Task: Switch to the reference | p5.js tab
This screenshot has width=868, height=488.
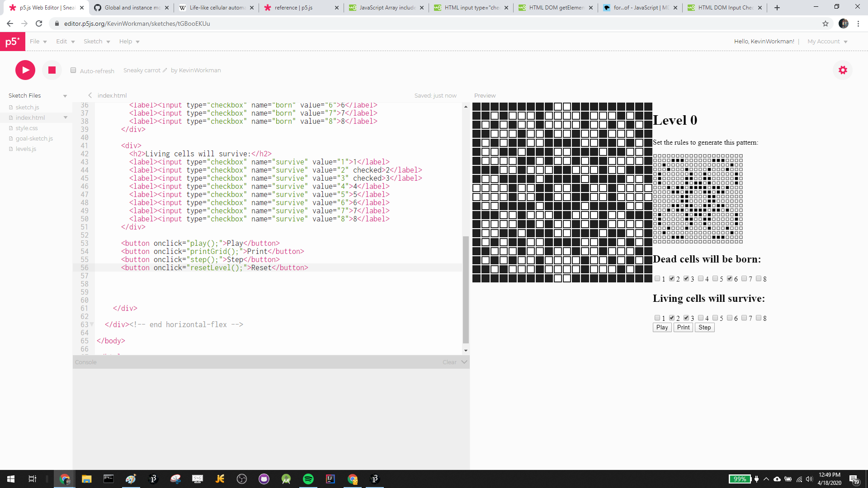Action: [301, 8]
